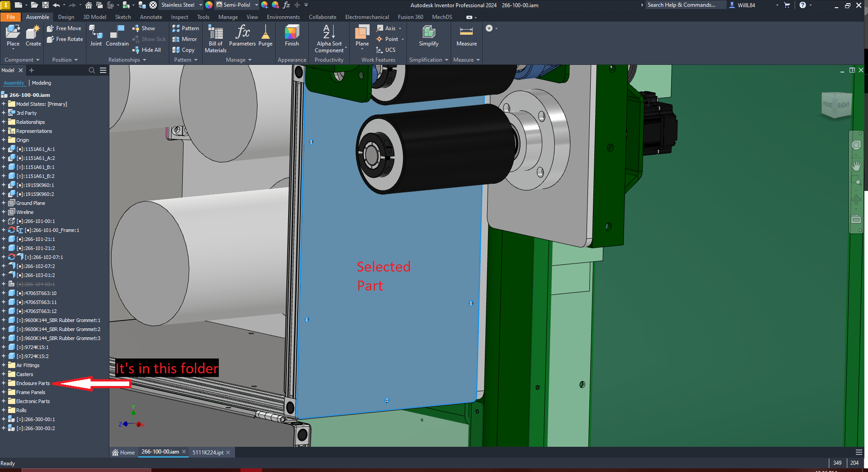Expand the Origin node
This screenshot has width=868, height=472.
pos(5,140)
